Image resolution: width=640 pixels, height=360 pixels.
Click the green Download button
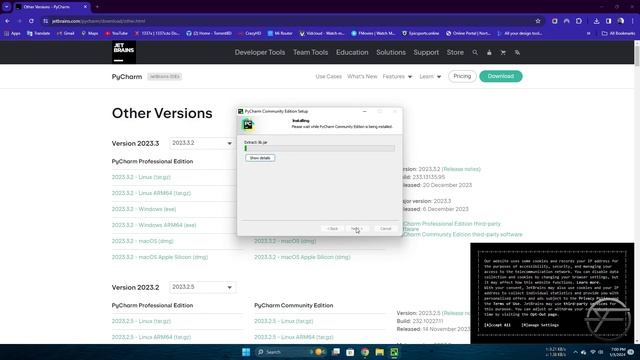(x=501, y=76)
